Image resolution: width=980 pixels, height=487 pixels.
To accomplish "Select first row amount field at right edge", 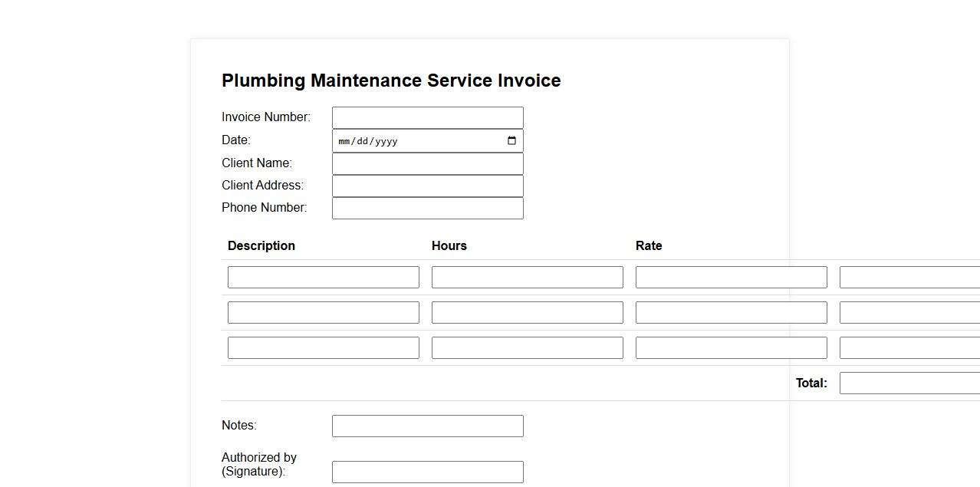I will point(909,278).
